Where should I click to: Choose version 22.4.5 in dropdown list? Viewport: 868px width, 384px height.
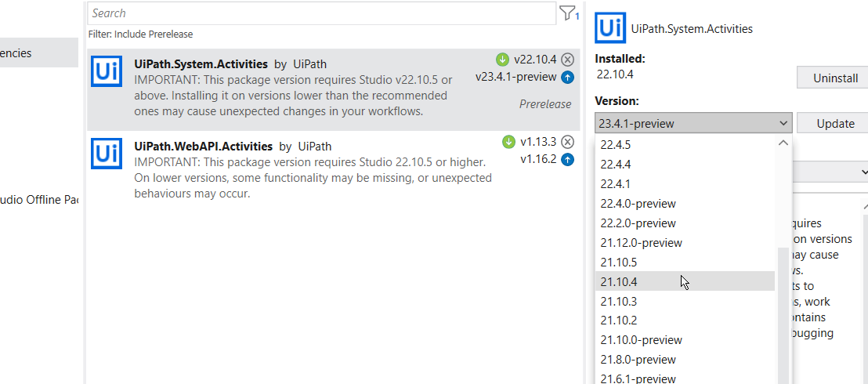point(685,145)
